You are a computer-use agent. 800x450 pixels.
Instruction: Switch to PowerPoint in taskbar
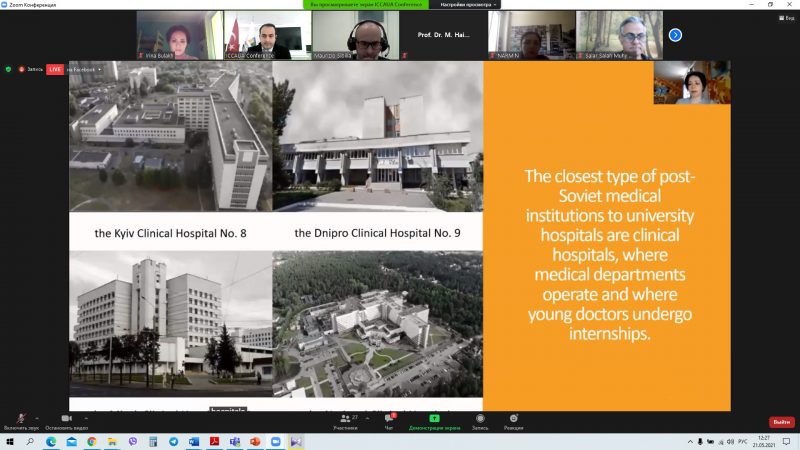pyautogui.click(x=255, y=441)
